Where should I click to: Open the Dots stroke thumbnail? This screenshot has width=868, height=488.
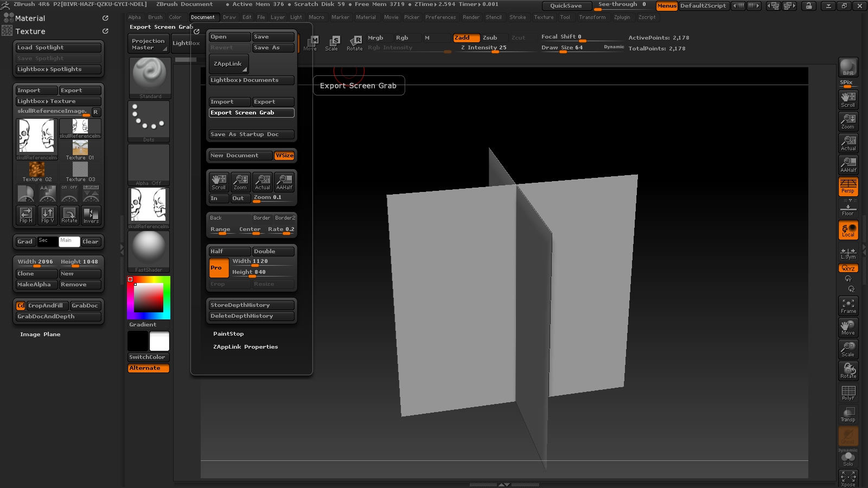coord(149,121)
